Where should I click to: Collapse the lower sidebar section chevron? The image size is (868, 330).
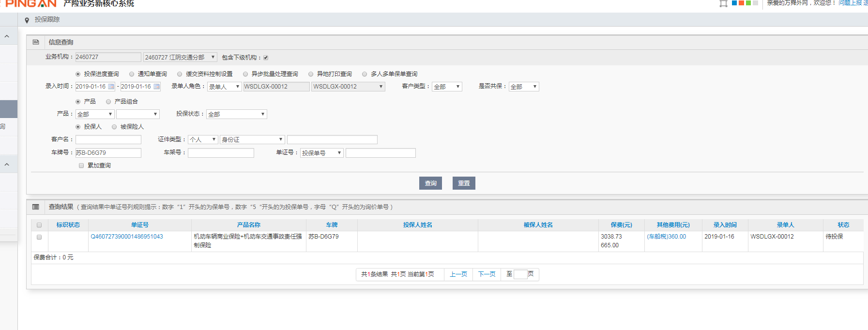pyautogui.click(x=7, y=165)
